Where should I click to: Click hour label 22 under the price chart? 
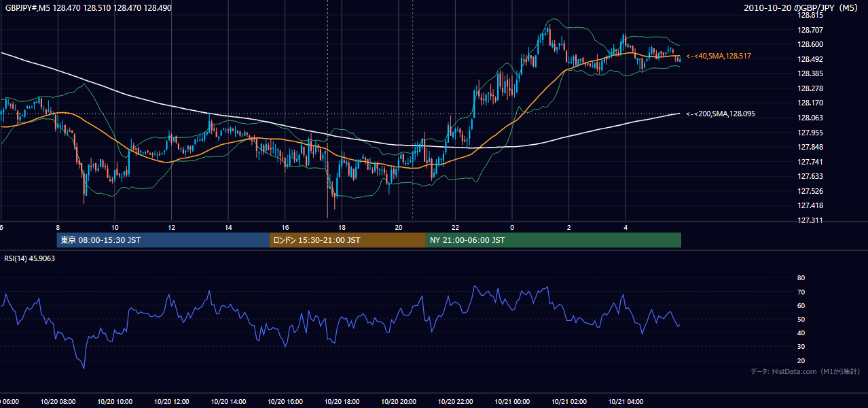point(455,227)
